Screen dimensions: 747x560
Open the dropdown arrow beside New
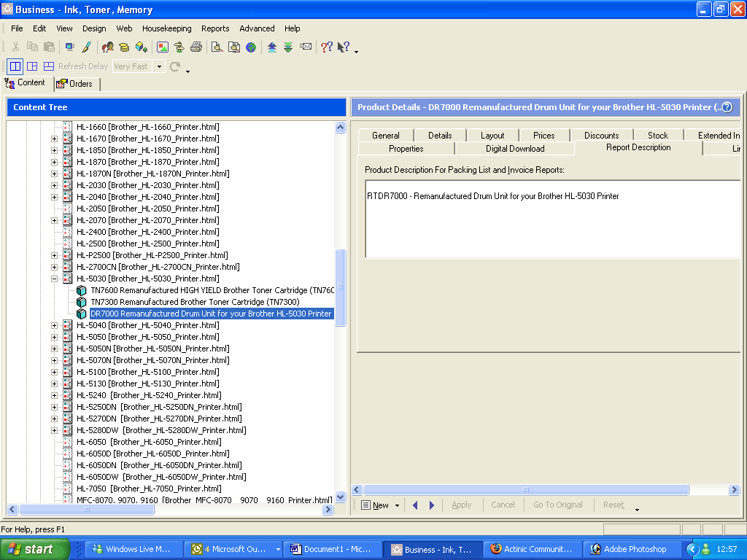397,505
